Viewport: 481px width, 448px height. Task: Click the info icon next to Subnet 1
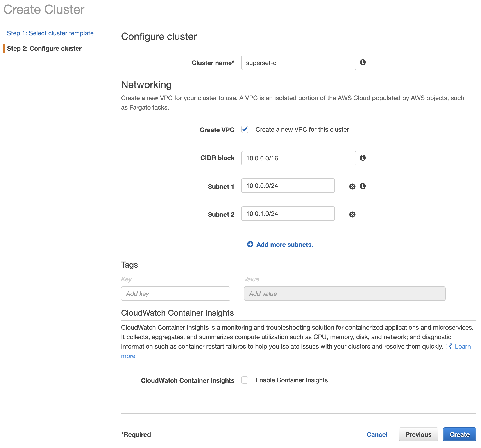click(x=363, y=186)
